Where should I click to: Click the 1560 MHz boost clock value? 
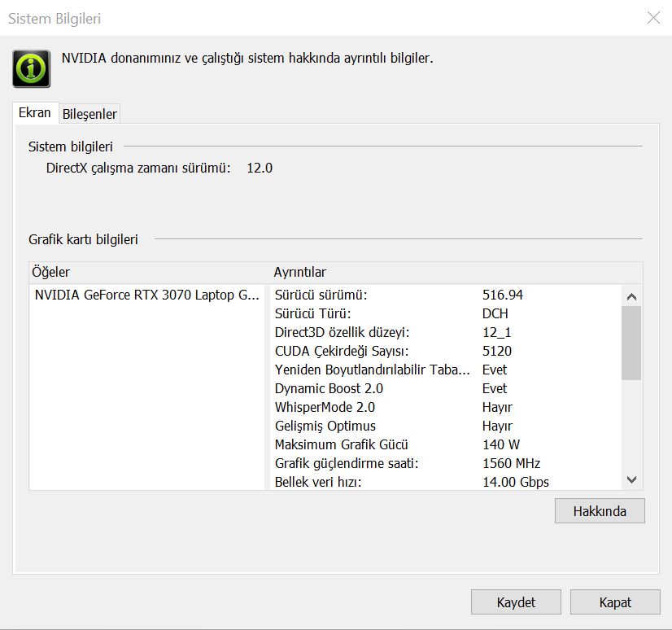[x=511, y=464]
